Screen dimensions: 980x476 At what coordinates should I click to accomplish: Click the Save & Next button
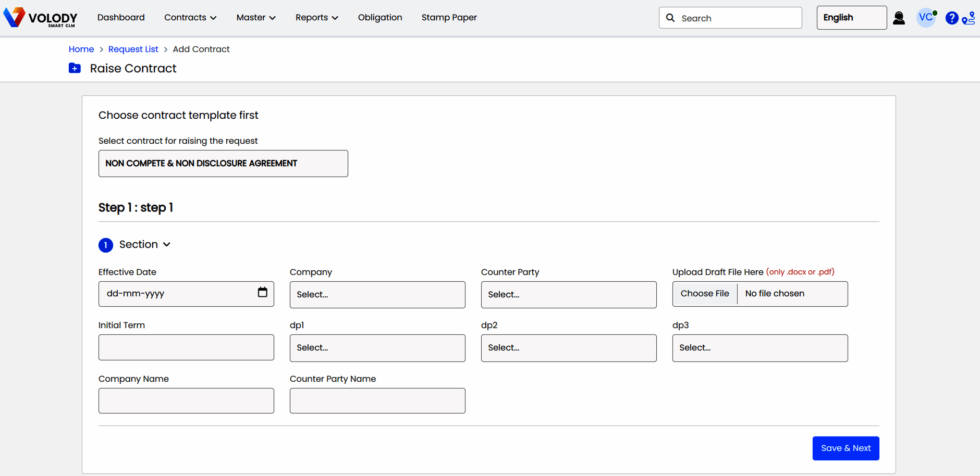[846, 448]
